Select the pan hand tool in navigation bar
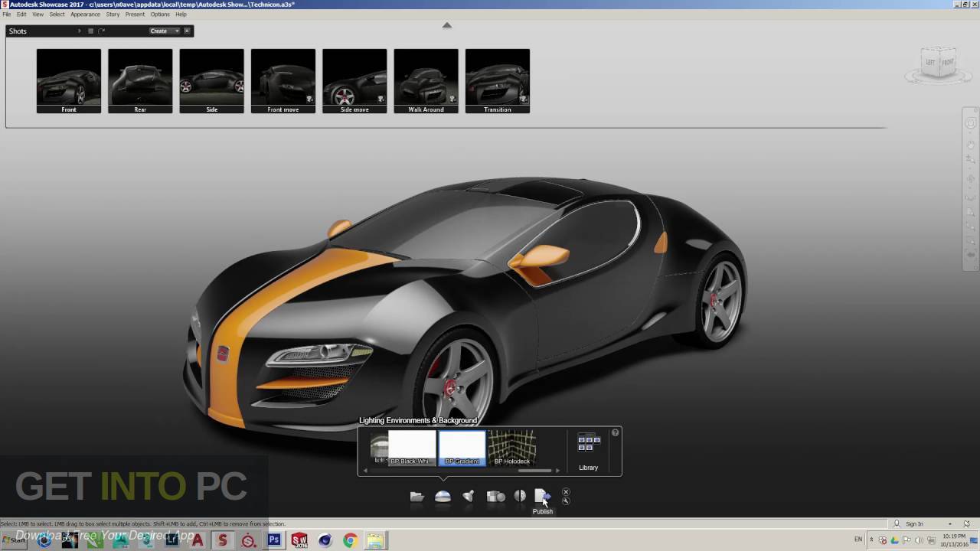Image resolution: width=980 pixels, height=551 pixels. 971,144
